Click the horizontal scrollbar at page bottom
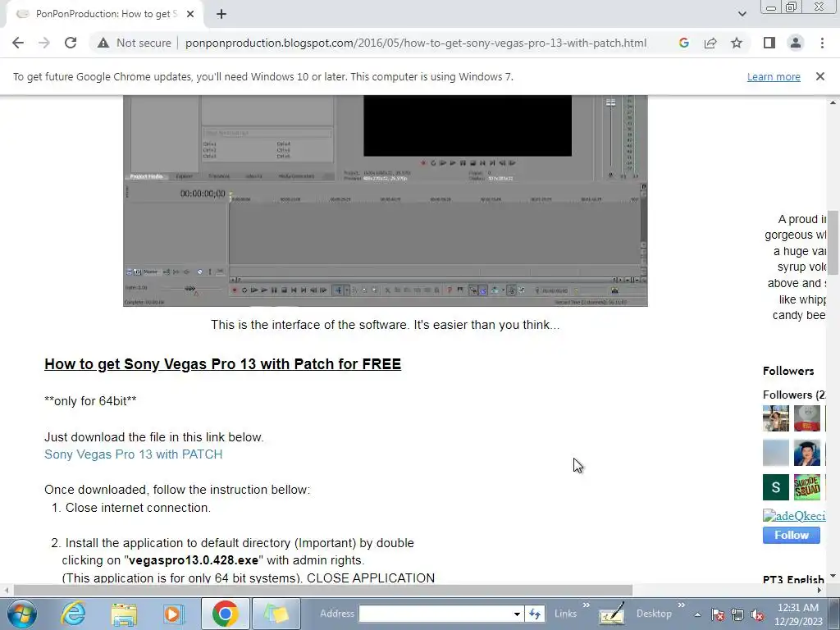This screenshot has height=630, width=840. [323, 590]
